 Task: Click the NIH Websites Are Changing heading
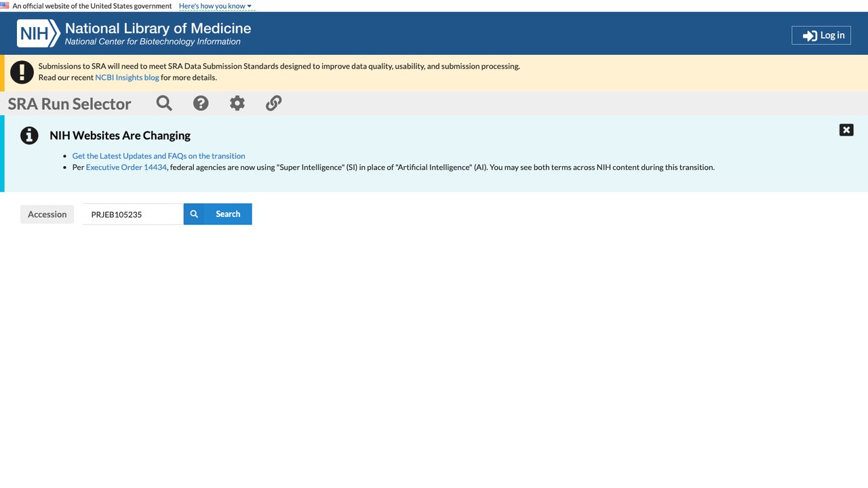click(120, 136)
